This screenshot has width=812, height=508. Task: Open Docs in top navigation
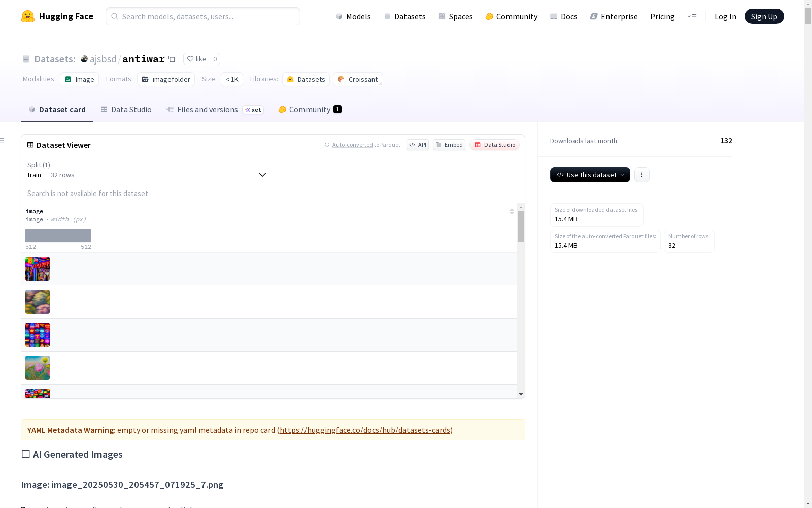pos(564,16)
